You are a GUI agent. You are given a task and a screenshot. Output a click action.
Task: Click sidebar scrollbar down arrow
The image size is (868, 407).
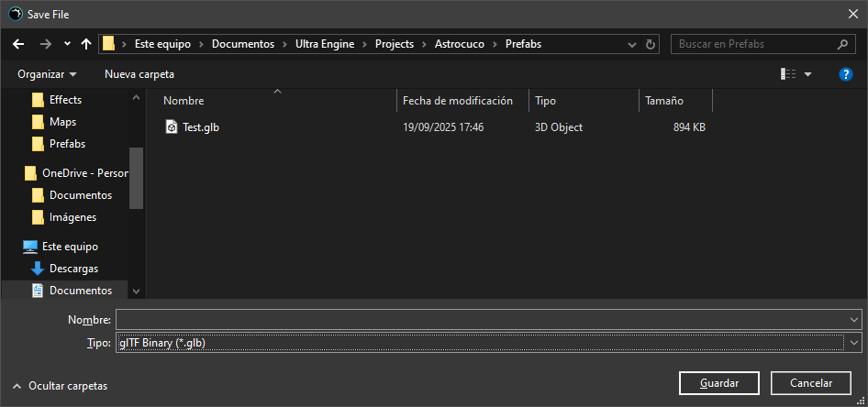point(136,291)
